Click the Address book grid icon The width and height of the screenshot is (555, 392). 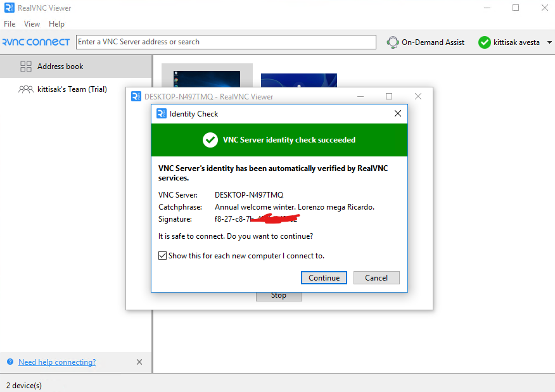click(26, 66)
